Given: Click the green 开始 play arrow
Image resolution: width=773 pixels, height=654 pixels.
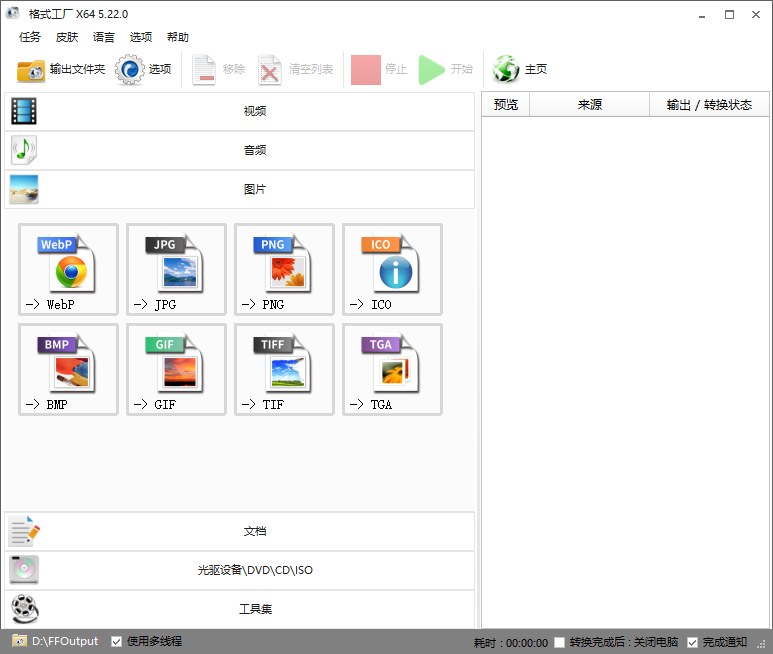Looking at the screenshot, I should click(431, 70).
